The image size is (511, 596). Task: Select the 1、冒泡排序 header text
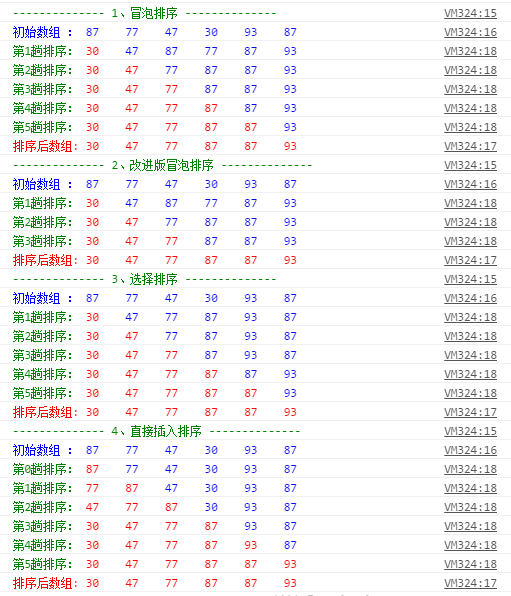click(x=144, y=13)
